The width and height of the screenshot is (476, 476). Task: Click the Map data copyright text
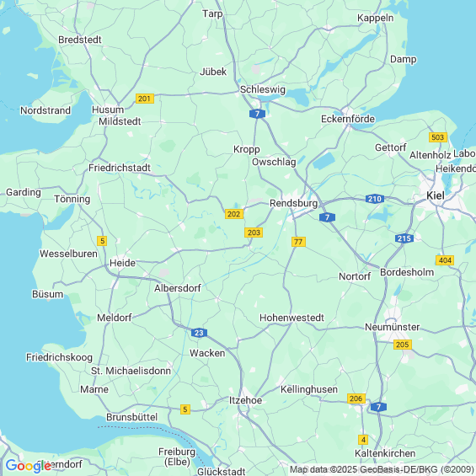point(382,469)
